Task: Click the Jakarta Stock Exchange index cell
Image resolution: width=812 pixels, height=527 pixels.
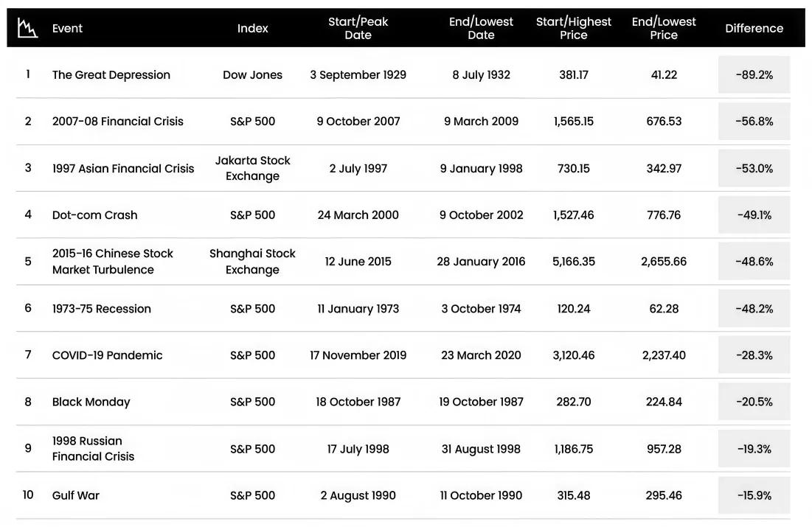Action: 253,168
